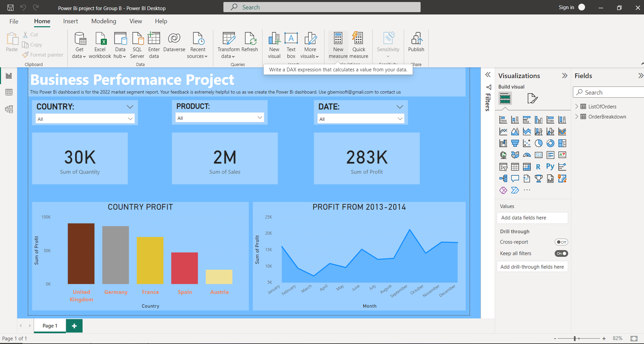Select the Donut chart visual
The height and width of the screenshot is (344, 644).
(550, 143)
